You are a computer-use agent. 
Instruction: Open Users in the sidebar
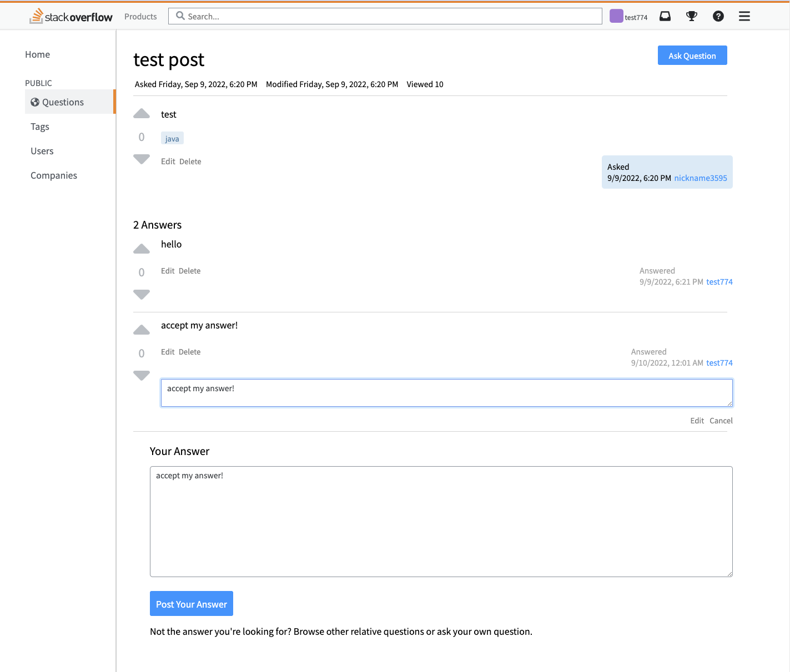[42, 151]
